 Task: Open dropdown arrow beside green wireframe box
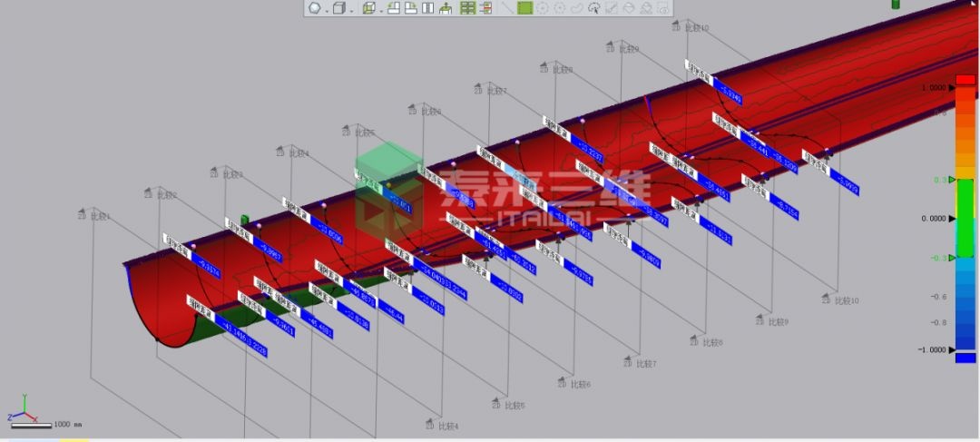tap(380, 9)
